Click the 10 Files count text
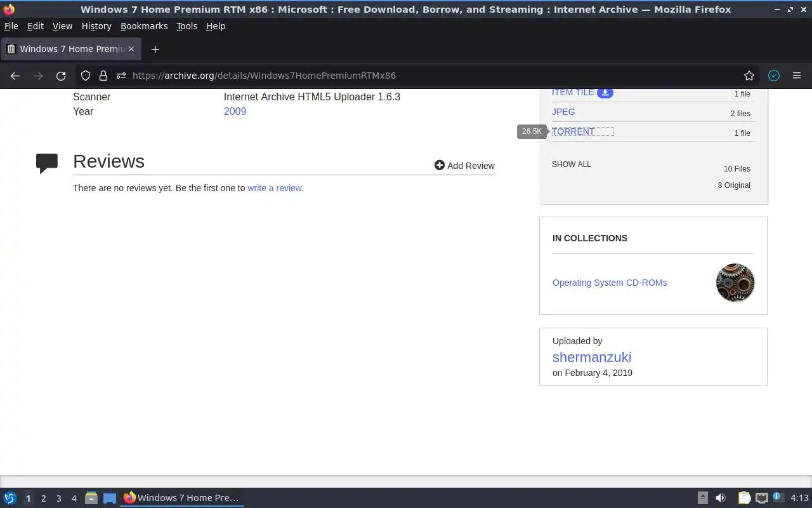 (737, 169)
